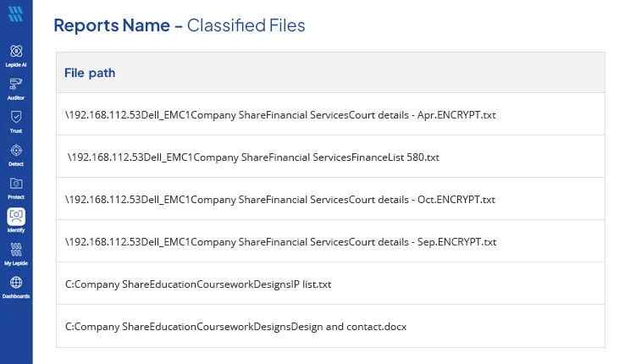Image resolution: width=619 pixels, height=364 pixels.
Task: Open the Auditor module icon
Action: (x=16, y=84)
